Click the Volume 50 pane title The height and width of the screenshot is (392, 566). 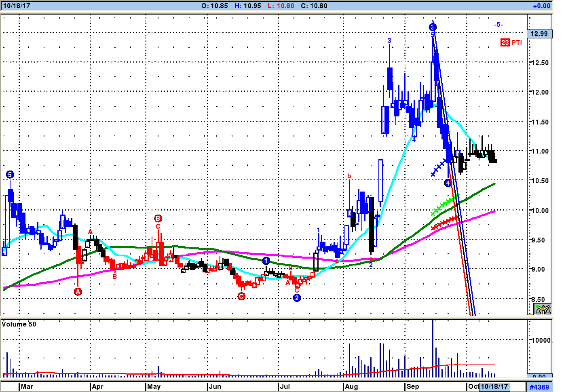click(x=19, y=324)
